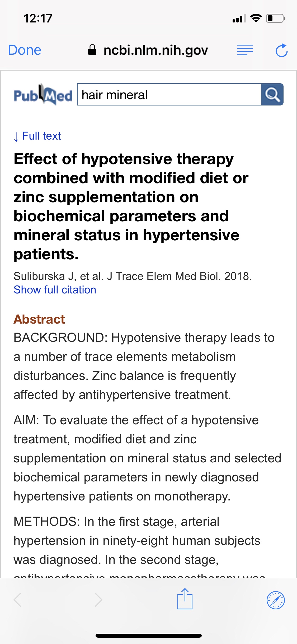
Task: Tap the Abstract section heading
Action: (39, 319)
